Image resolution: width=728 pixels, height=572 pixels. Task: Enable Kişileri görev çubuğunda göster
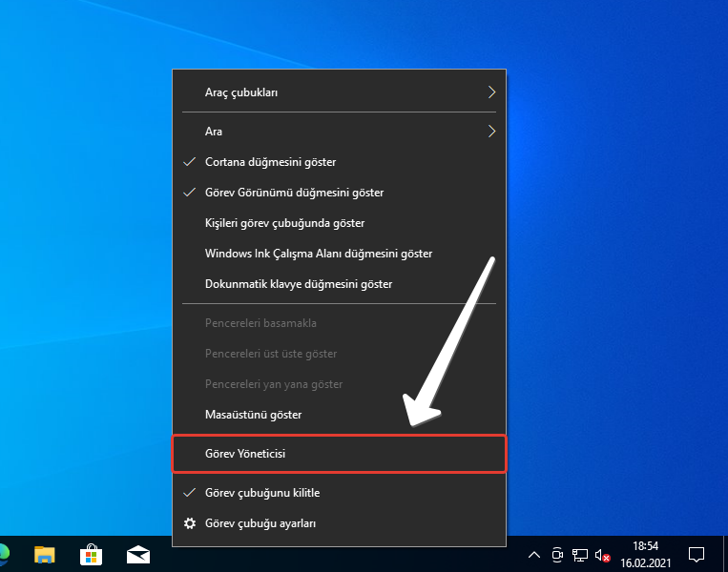284,223
